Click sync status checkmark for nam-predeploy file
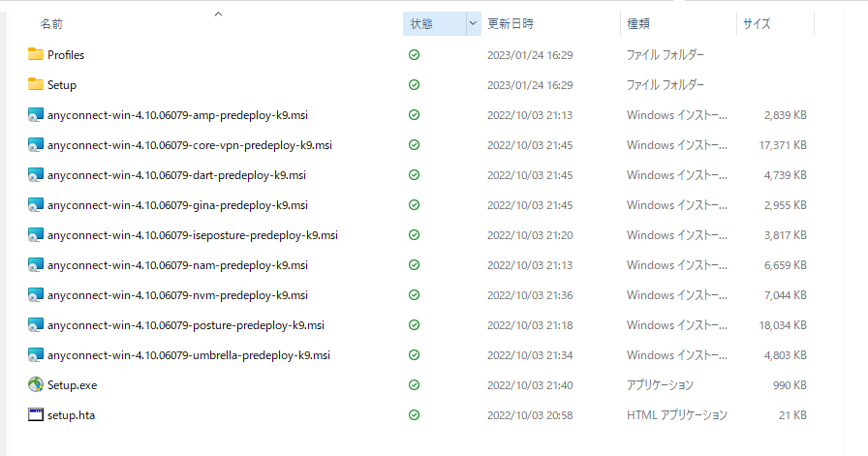 (414, 264)
